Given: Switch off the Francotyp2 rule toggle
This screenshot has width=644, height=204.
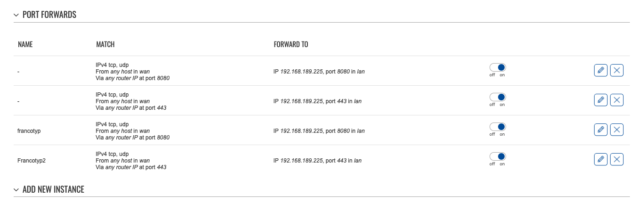Looking at the screenshot, I should tap(498, 157).
